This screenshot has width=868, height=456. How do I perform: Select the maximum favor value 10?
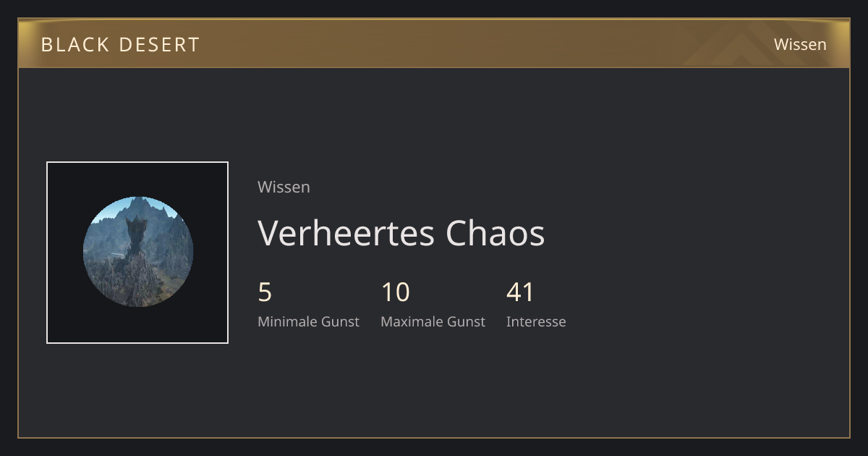point(395,292)
